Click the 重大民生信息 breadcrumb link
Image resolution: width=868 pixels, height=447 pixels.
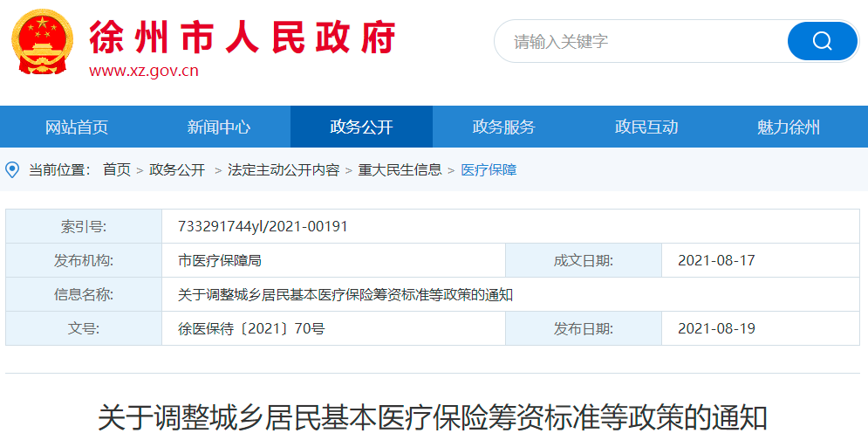tap(400, 169)
